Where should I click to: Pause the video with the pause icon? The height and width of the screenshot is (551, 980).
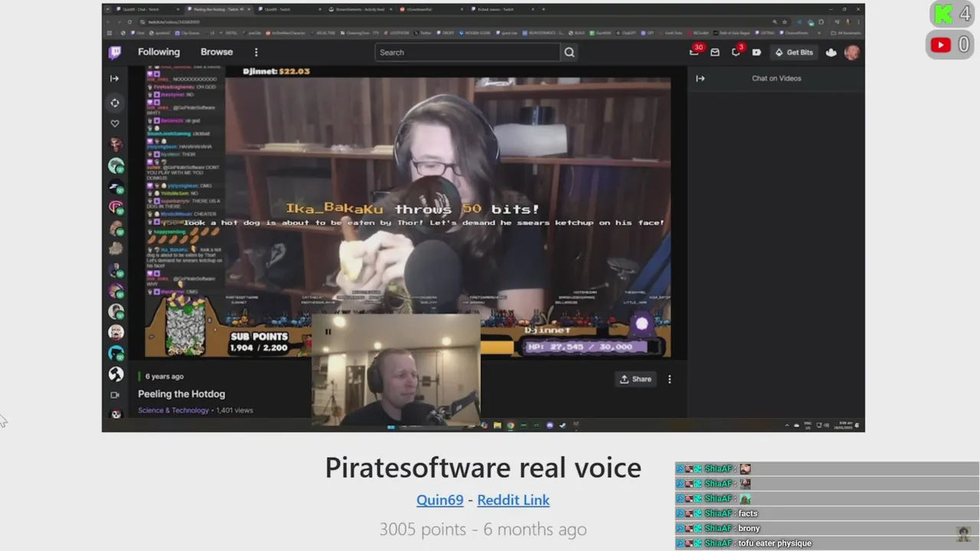coord(328,331)
